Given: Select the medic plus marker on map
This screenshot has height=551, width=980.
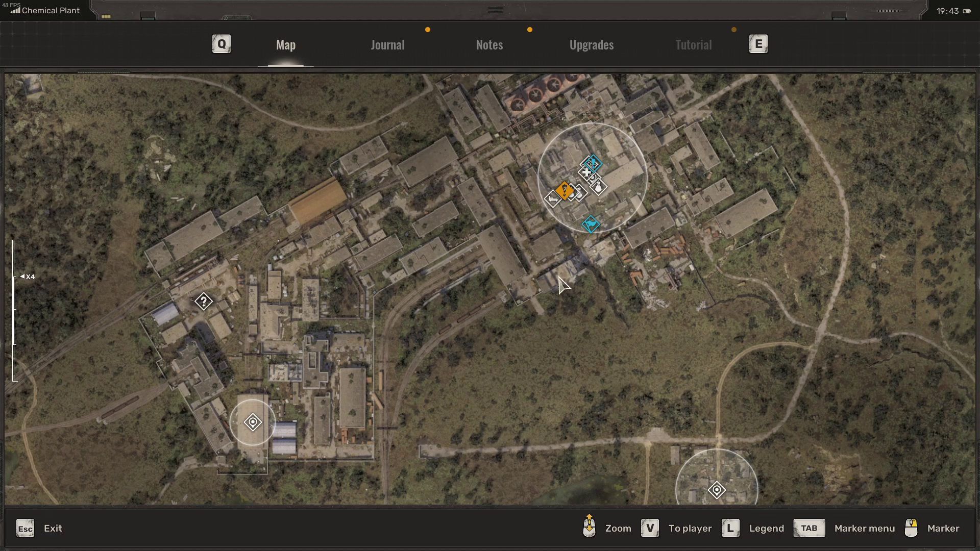Looking at the screenshot, I should pyautogui.click(x=586, y=173).
